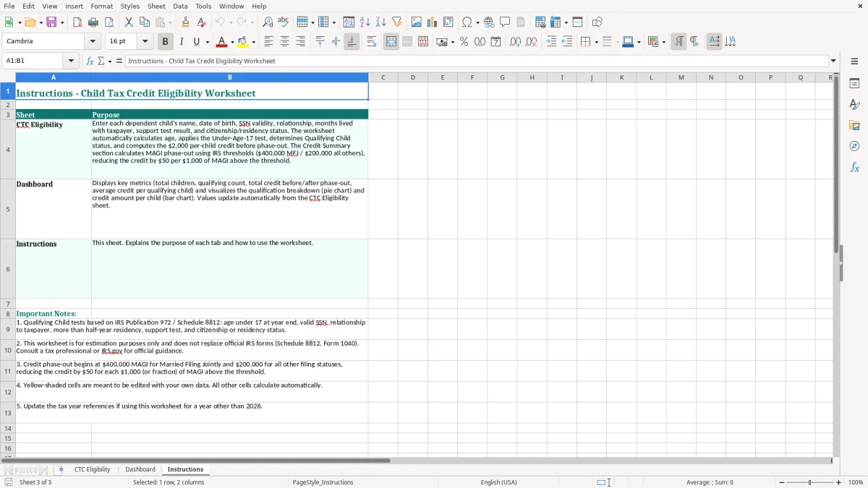Cut the selection with scissors icon
The image size is (868, 488).
pyautogui.click(x=129, y=22)
